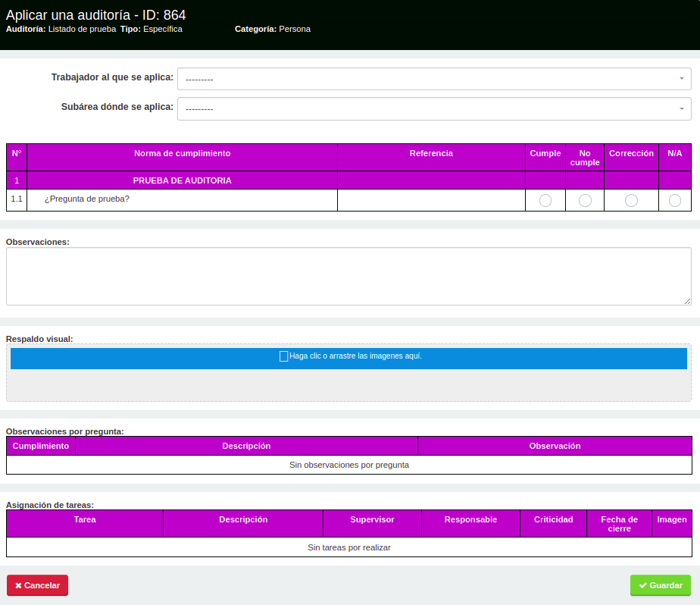Click the X icon on Cancelar
The height and width of the screenshot is (605, 700).
coord(18,586)
